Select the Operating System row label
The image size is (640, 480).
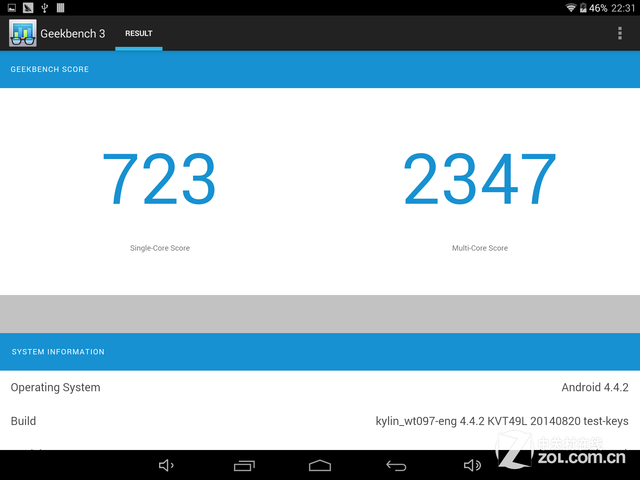click(x=56, y=387)
